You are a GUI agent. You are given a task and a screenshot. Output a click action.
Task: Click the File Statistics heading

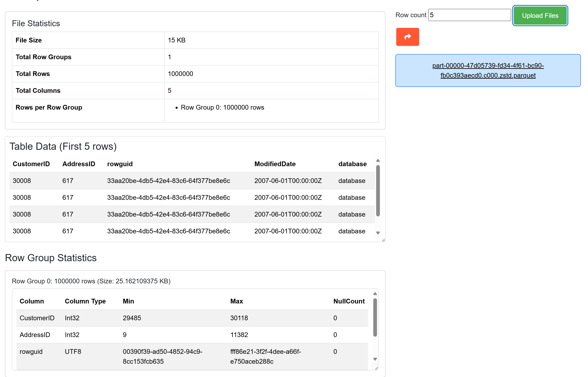[x=36, y=24]
